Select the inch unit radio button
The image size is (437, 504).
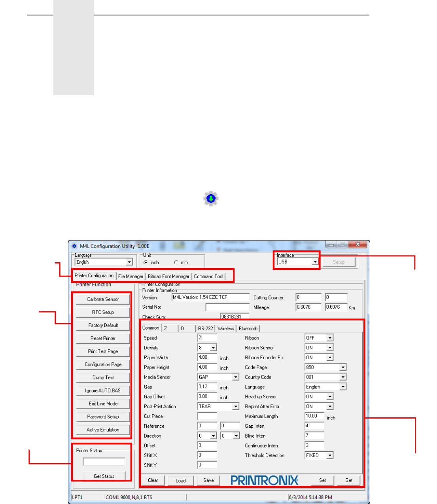coord(146,262)
